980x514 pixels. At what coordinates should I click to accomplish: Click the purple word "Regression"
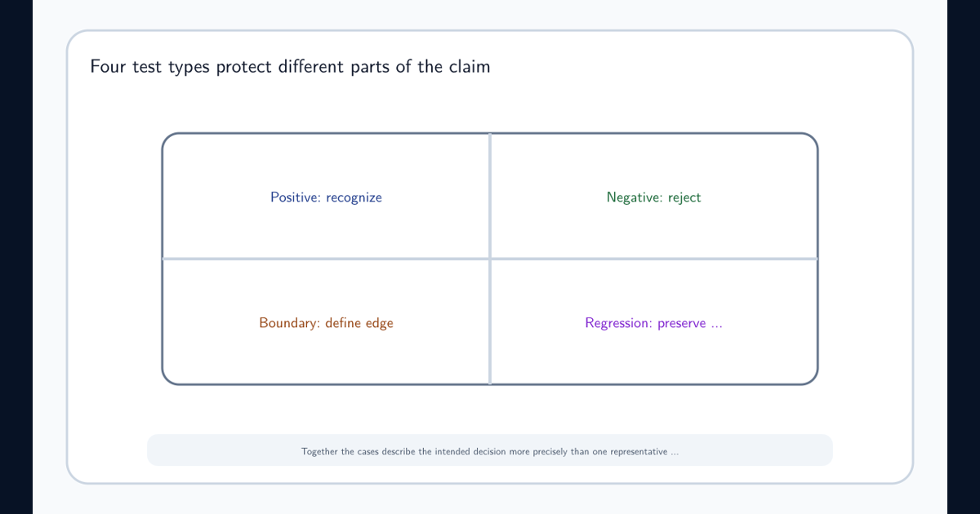pos(618,323)
